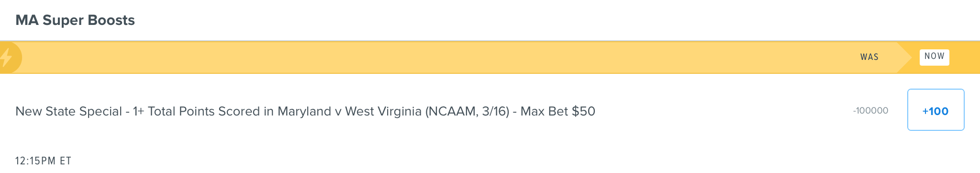Click the arrow shape pointing toward NOW
This screenshot has height=173, width=980.
tap(904, 57)
